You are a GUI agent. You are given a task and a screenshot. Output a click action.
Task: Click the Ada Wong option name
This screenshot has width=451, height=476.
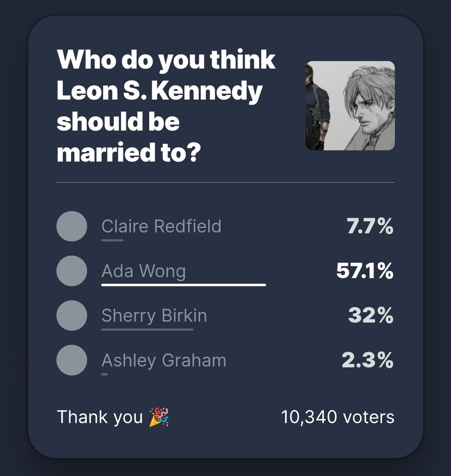click(144, 271)
